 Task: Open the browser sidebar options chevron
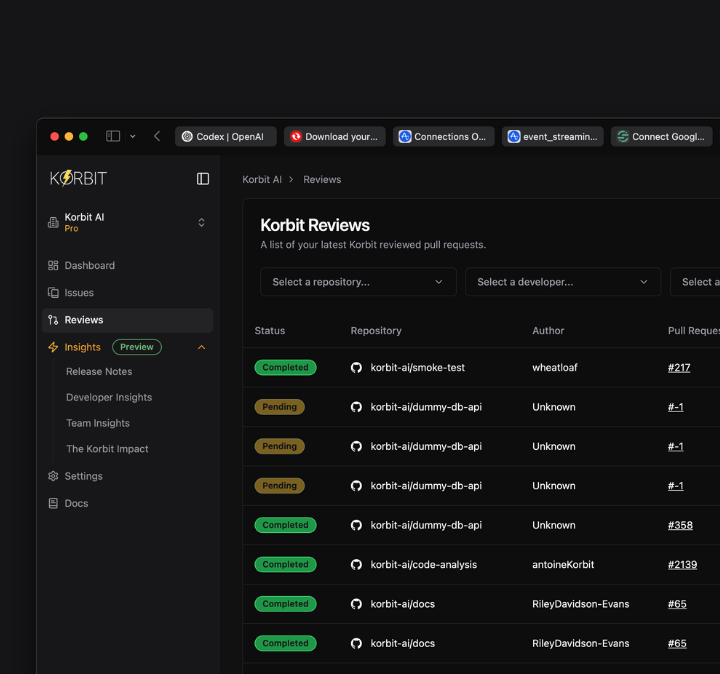coord(133,136)
